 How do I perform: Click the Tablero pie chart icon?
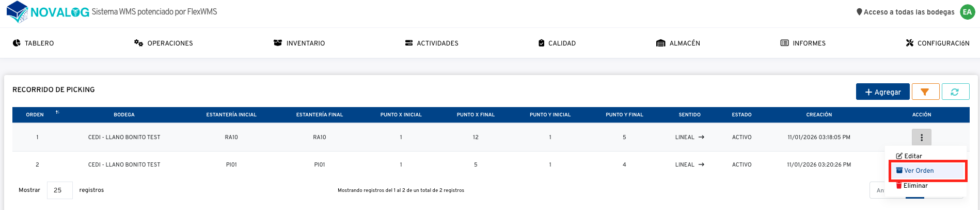17,43
